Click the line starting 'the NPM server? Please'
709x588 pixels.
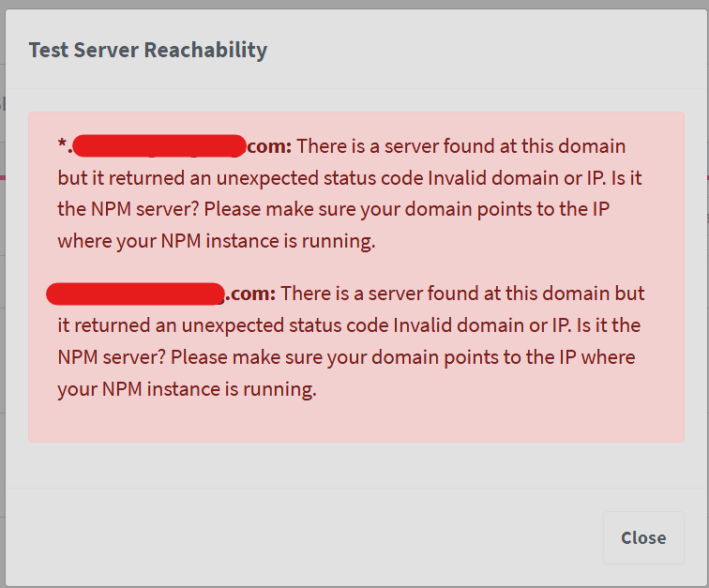click(x=333, y=209)
